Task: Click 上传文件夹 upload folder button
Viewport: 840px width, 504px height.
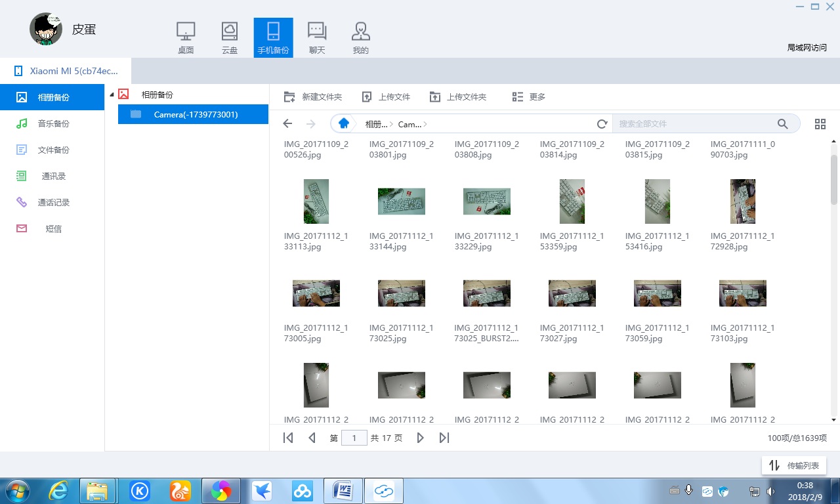Action: coord(458,97)
